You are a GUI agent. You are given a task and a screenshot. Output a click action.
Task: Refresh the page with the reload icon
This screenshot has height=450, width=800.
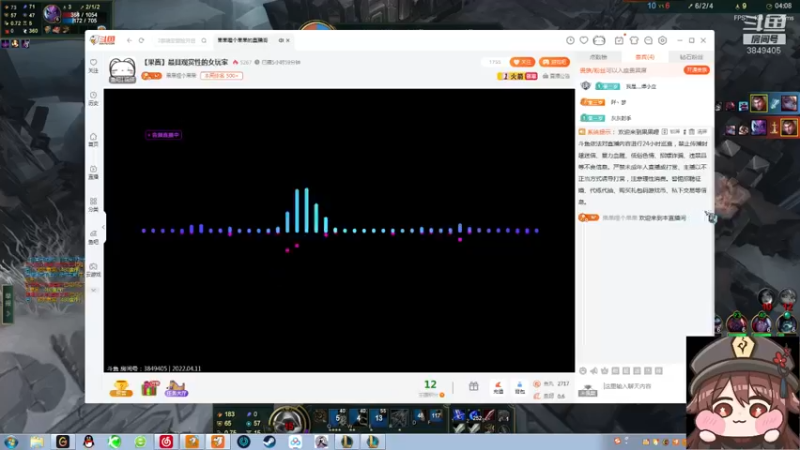click(141, 40)
